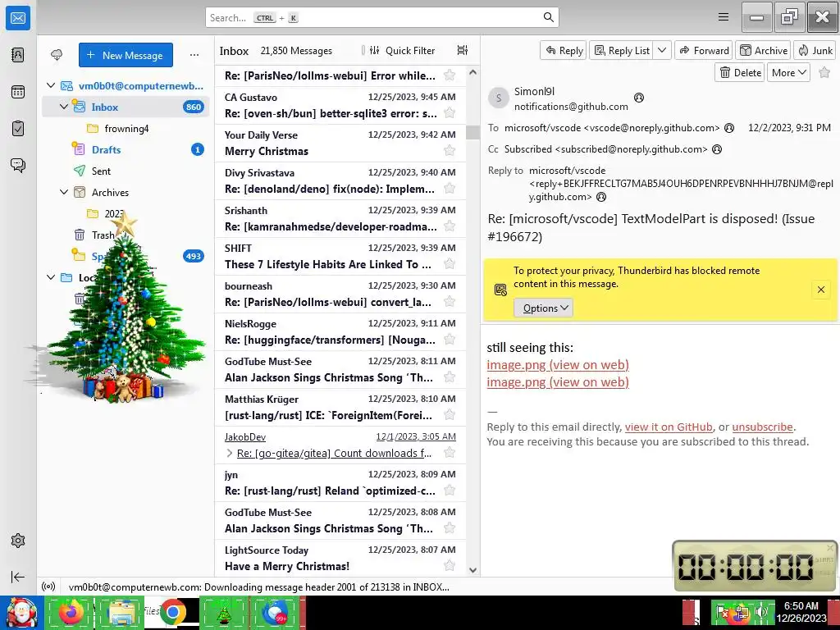Open the Address Book sidebar icon

click(18, 55)
